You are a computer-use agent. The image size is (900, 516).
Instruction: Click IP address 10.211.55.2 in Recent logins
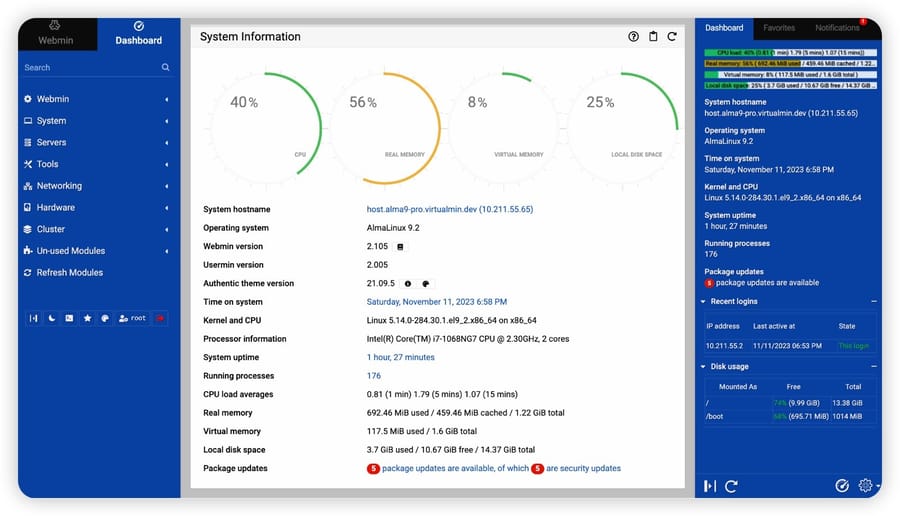[x=724, y=346]
